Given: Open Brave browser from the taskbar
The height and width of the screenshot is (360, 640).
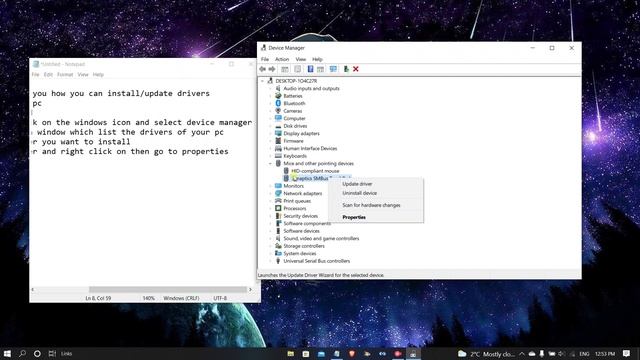Looking at the screenshot, I should 352,354.
